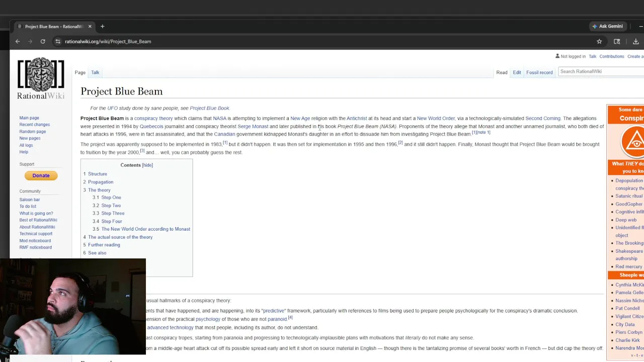This screenshot has width=644, height=362.
Task: Open the To do list
Action: [28, 206]
